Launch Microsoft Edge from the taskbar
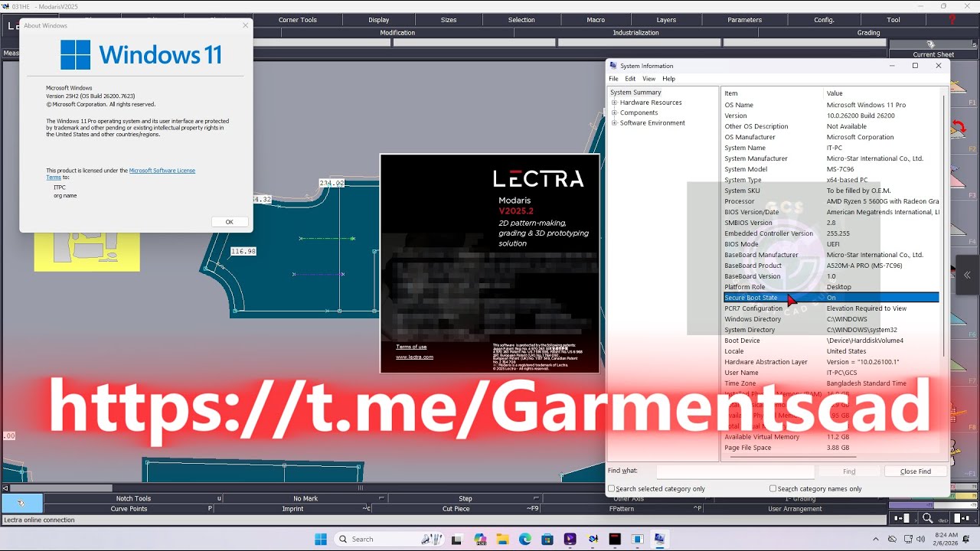 (525, 539)
